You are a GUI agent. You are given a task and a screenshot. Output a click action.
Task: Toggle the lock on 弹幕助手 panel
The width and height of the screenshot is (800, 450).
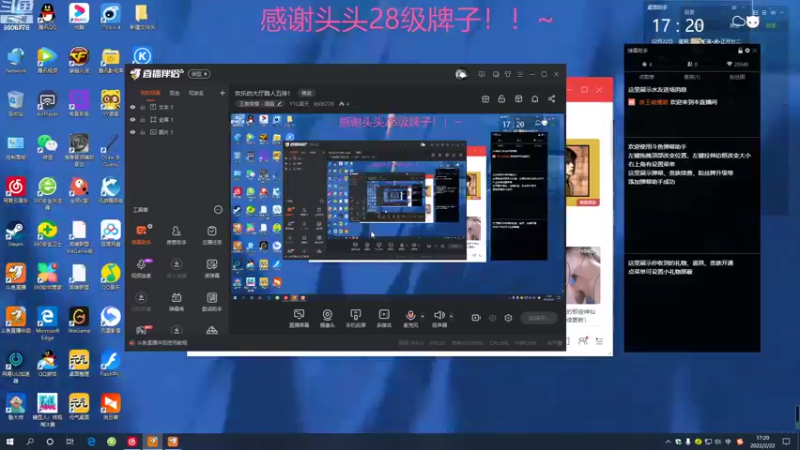(x=740, y=51)
